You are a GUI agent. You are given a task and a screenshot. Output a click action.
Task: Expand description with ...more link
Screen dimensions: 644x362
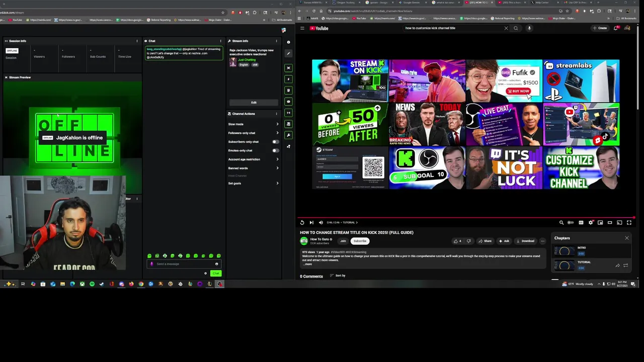[x=307, y=264]
